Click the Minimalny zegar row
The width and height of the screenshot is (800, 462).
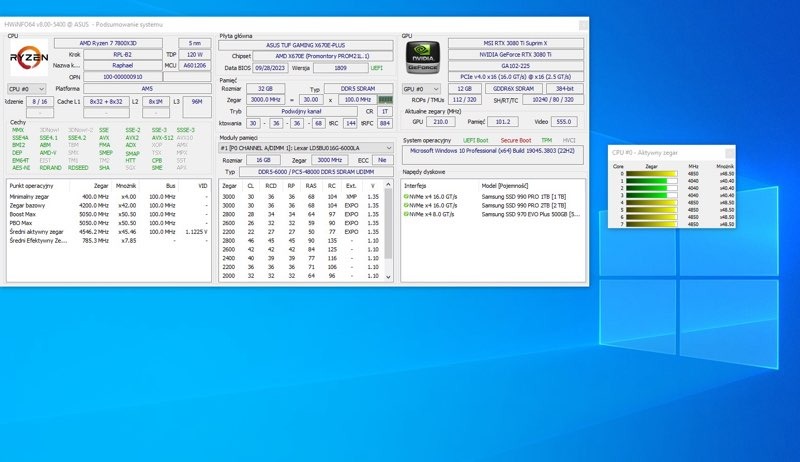click(x=108, y=197)
